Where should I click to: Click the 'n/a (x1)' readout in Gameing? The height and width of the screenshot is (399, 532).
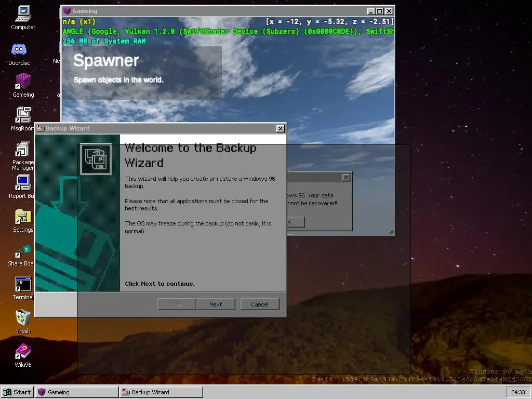79,22
